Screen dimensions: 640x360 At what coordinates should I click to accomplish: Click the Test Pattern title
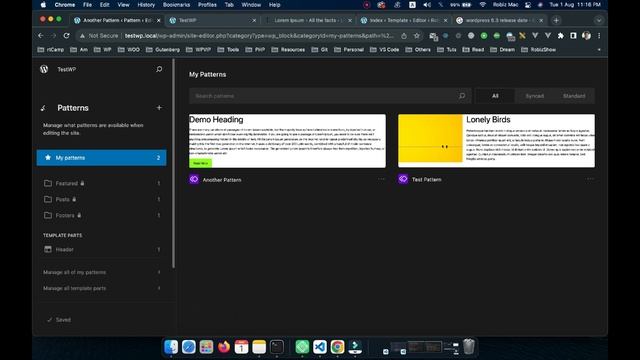427,179
